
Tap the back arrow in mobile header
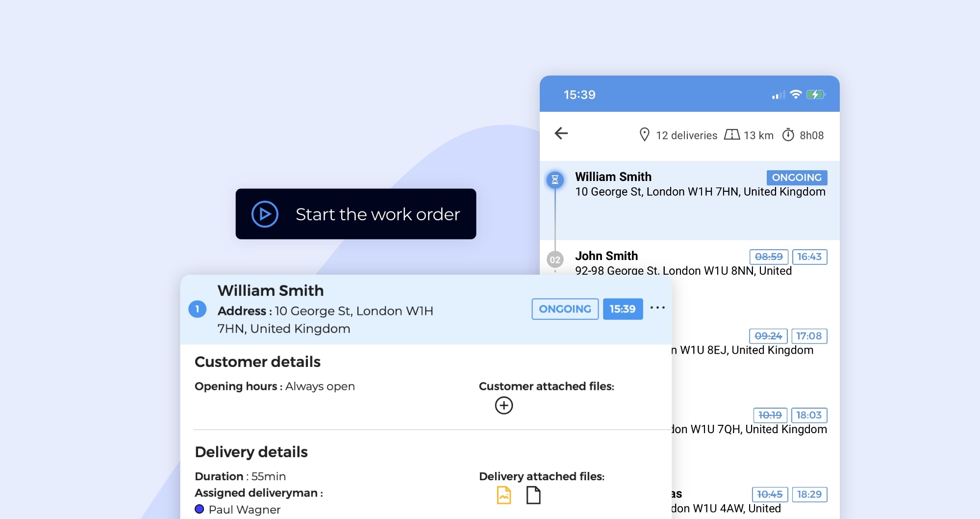[561, 133]
